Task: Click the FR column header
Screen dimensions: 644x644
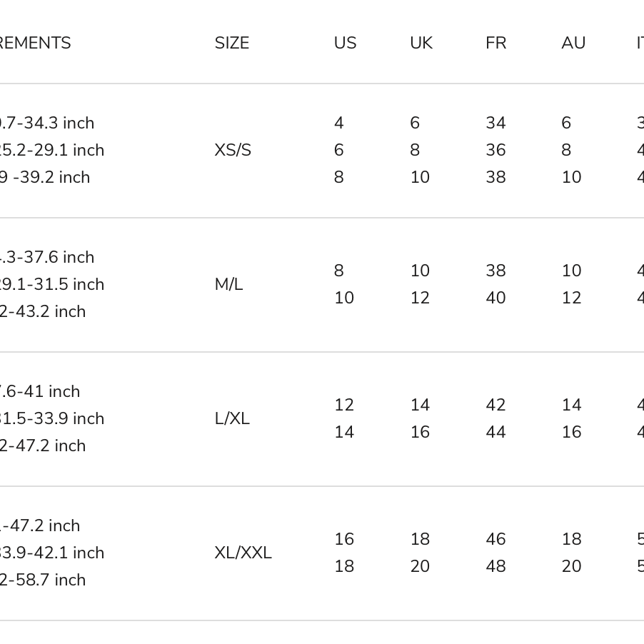Action: (x=495, y=44)
